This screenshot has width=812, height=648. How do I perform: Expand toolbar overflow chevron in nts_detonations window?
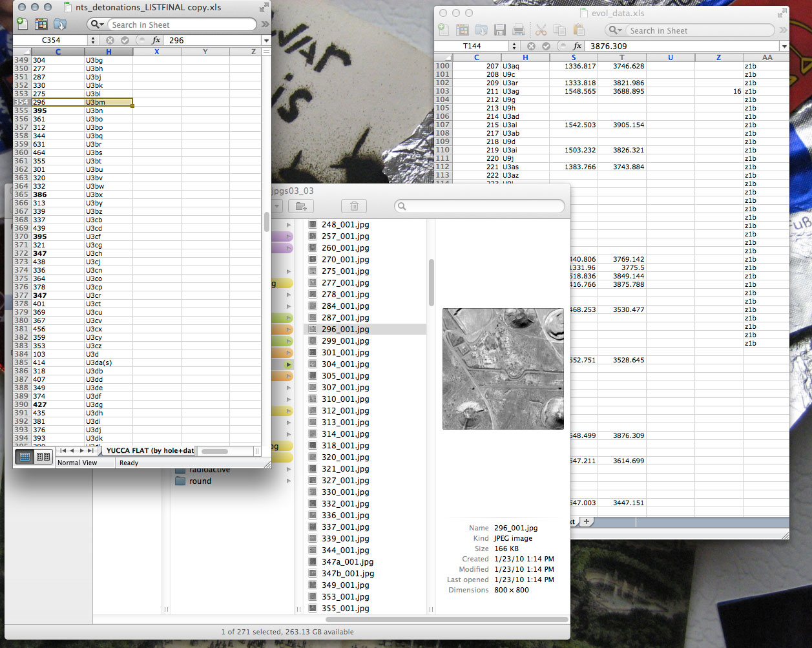click(x=265, y=25)
